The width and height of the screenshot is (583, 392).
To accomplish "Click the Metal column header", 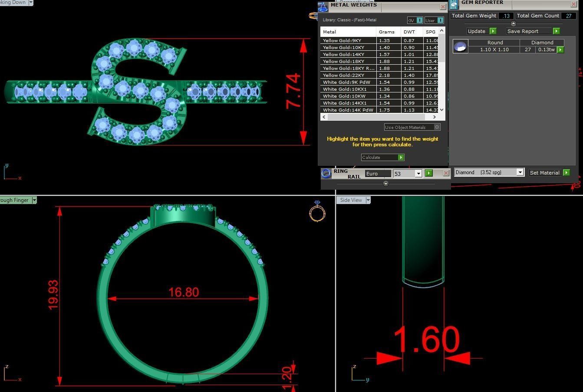I will [x=348, y=32].
